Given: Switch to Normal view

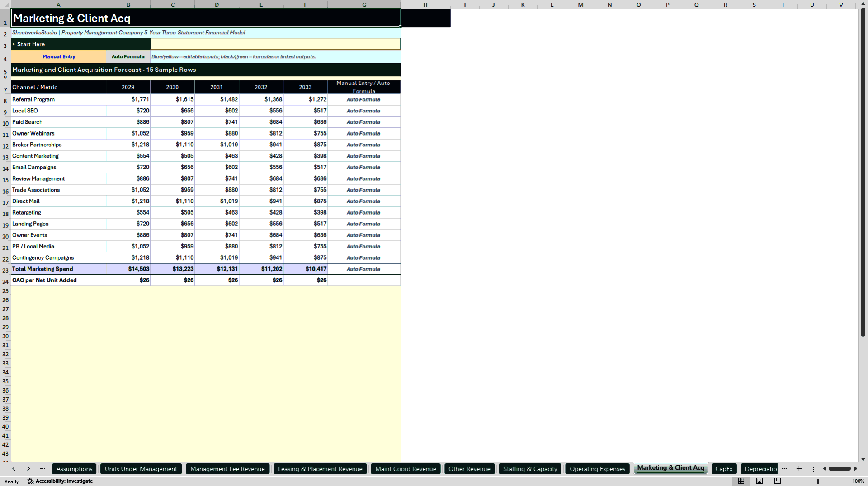Looking at the screenshot, I should coord(741,481).
